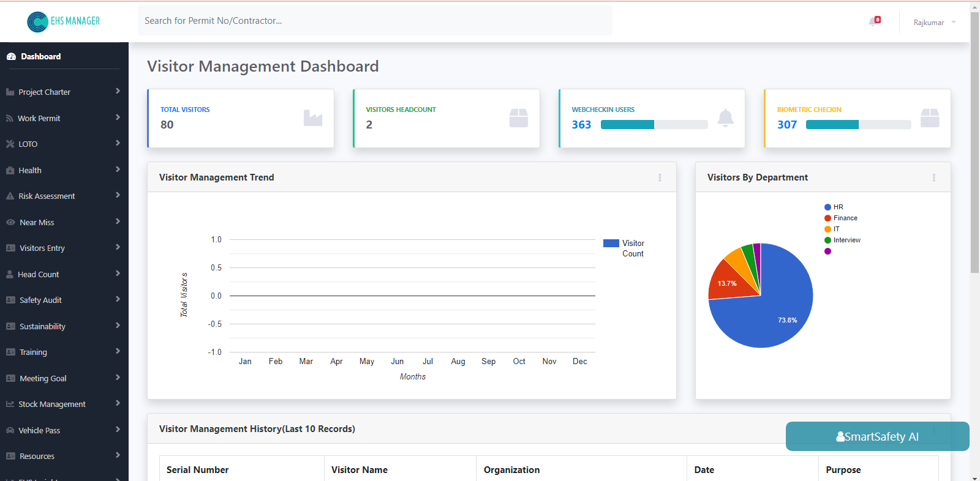The width and height of the screenshot is (980, 481).
Task: Click the LOTO tools icon
Action: pyautogui.click(x=10, y=144)
